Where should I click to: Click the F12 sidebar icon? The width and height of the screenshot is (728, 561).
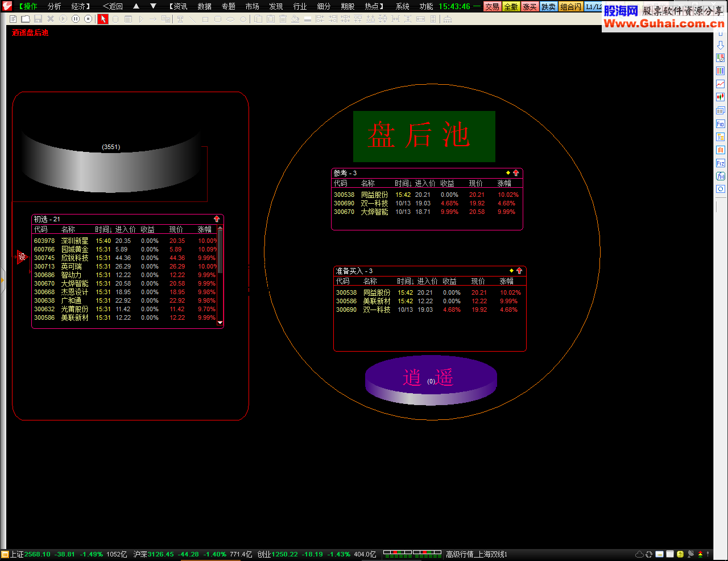[x=721, y=163]
